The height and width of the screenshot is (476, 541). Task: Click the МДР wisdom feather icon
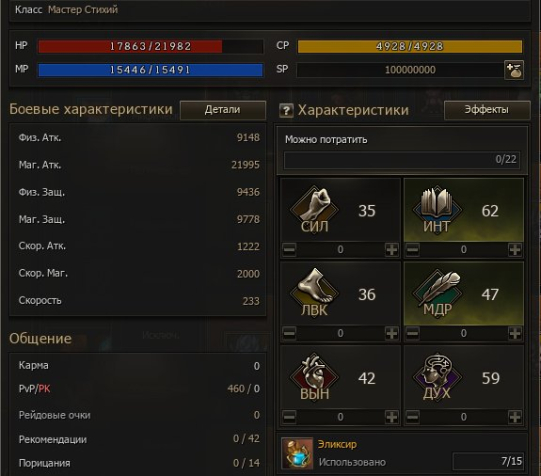pos(437,291)
